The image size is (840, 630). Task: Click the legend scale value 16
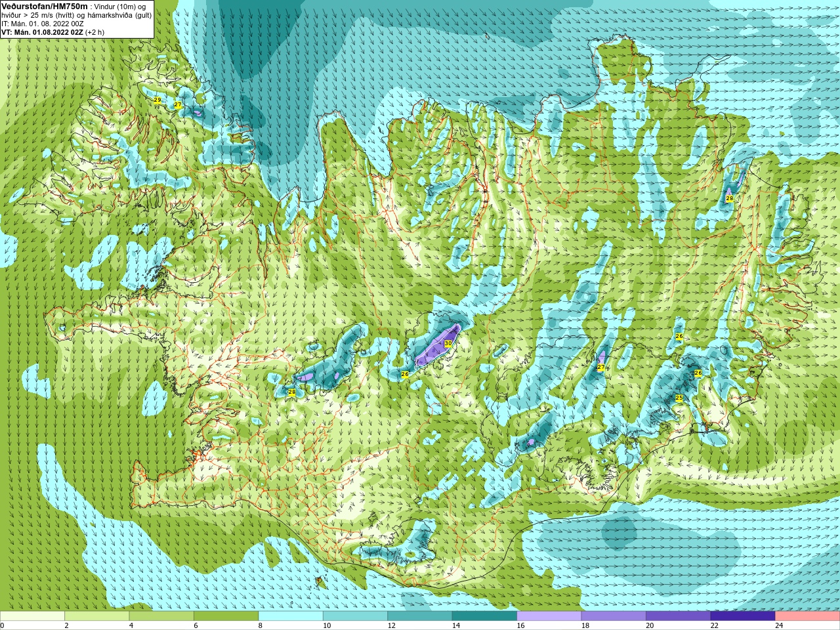520,625
